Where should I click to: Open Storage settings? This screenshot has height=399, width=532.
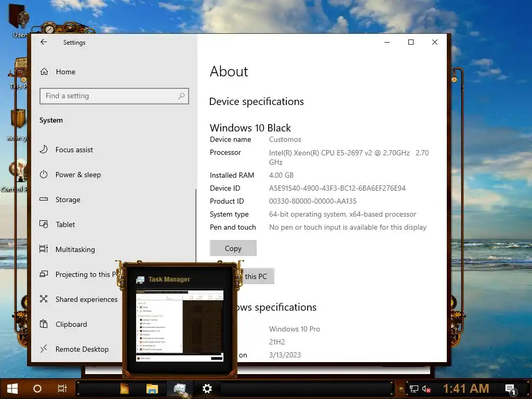[x=68, y=199]
